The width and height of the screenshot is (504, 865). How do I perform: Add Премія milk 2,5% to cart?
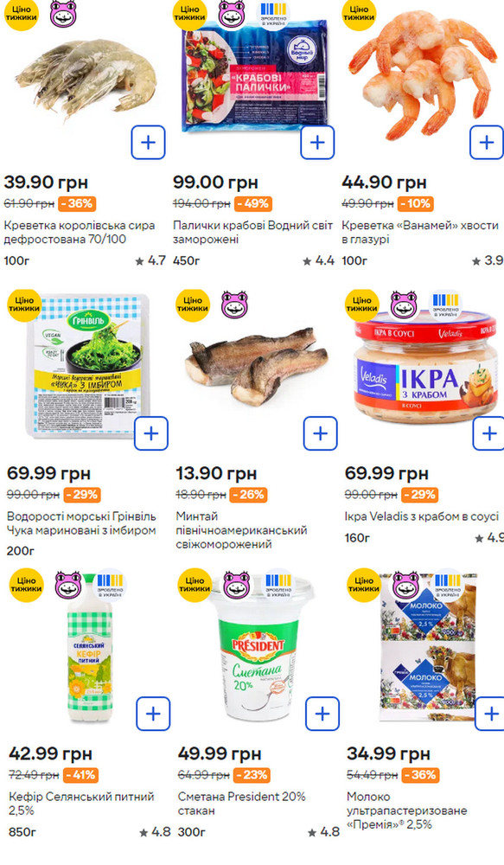point(489,714)
